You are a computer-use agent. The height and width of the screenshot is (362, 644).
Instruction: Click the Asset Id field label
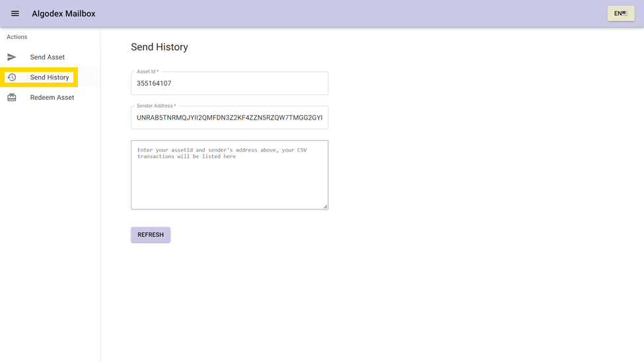pos(147,71)
